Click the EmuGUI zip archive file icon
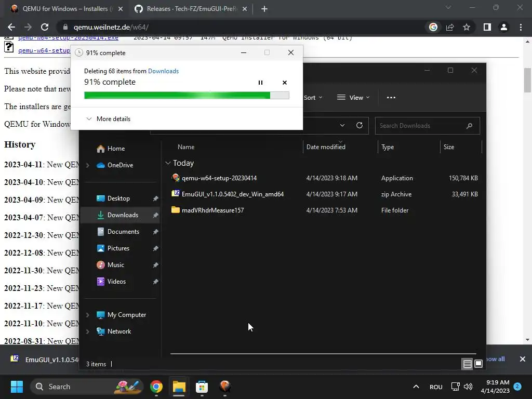532x399 pixels. (176, 193)
